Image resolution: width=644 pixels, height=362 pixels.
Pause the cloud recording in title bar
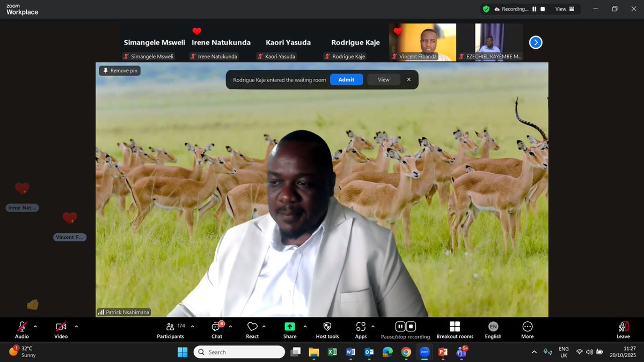click(534, 9)
